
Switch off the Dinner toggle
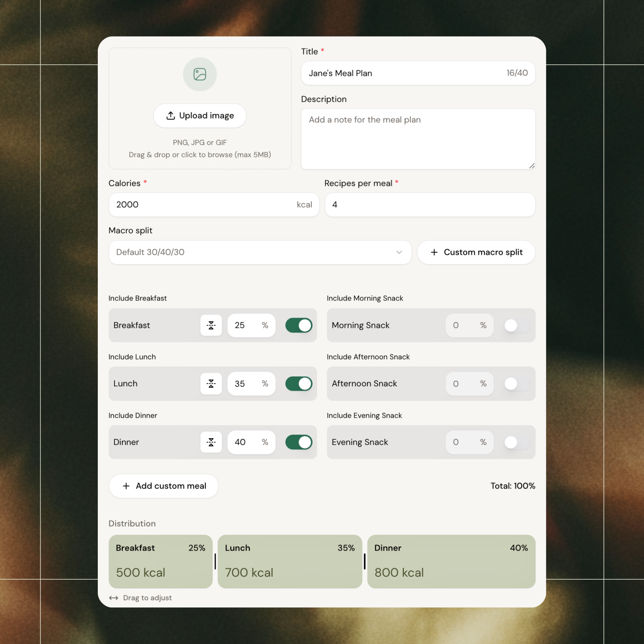[299, 442]
